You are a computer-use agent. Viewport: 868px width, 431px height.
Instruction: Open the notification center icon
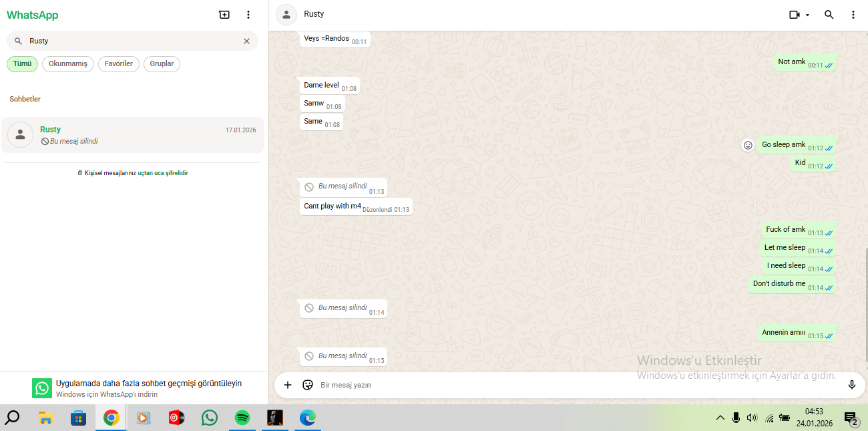tap(851, 419)
